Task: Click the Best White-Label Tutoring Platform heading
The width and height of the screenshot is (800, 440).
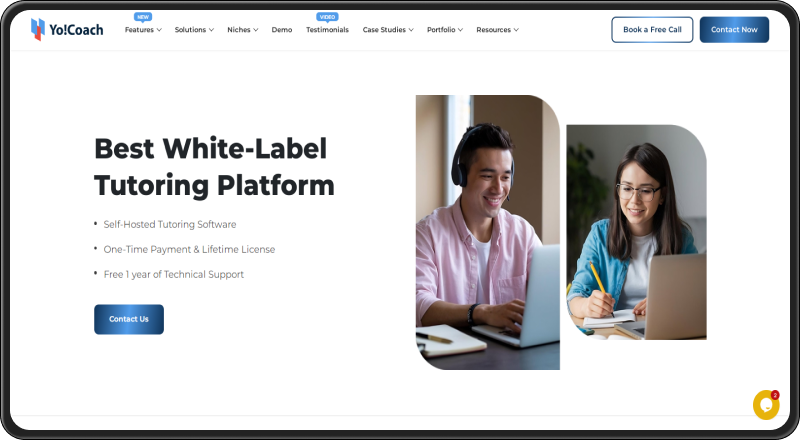Action: tap(214, 167)
